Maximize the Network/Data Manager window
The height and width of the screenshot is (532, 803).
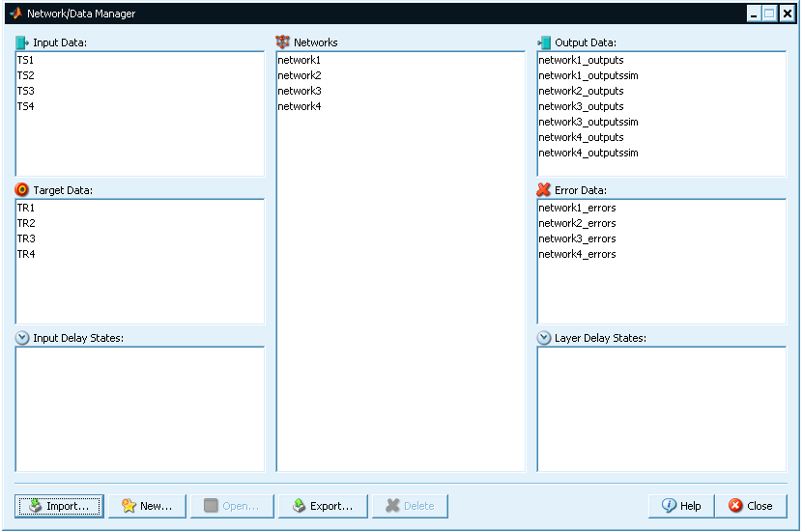click(x=770, y=14)
